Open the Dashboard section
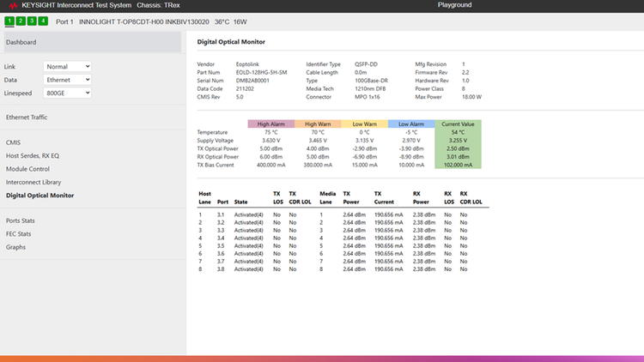Image resolution: width=644 pixels, height=362 pixels. point(93,42)
